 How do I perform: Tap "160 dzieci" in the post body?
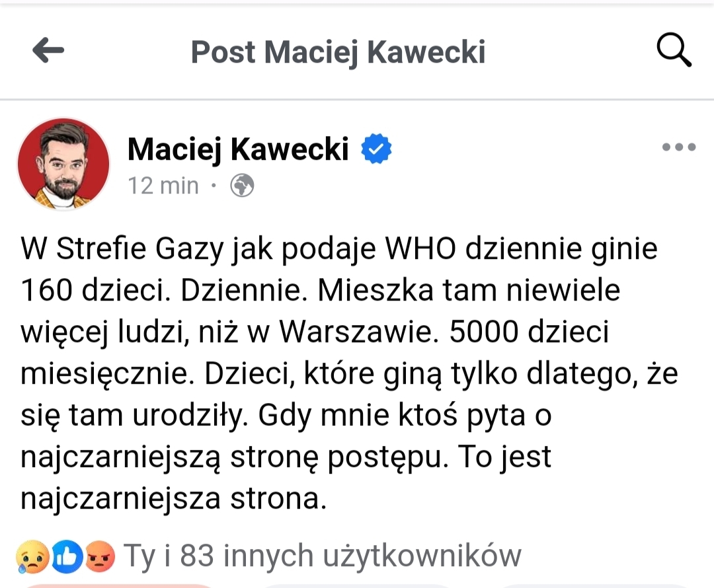(89, 291)
